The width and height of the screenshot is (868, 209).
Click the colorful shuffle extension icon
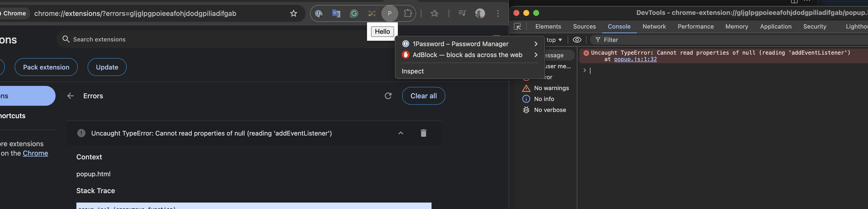[372, 13]
